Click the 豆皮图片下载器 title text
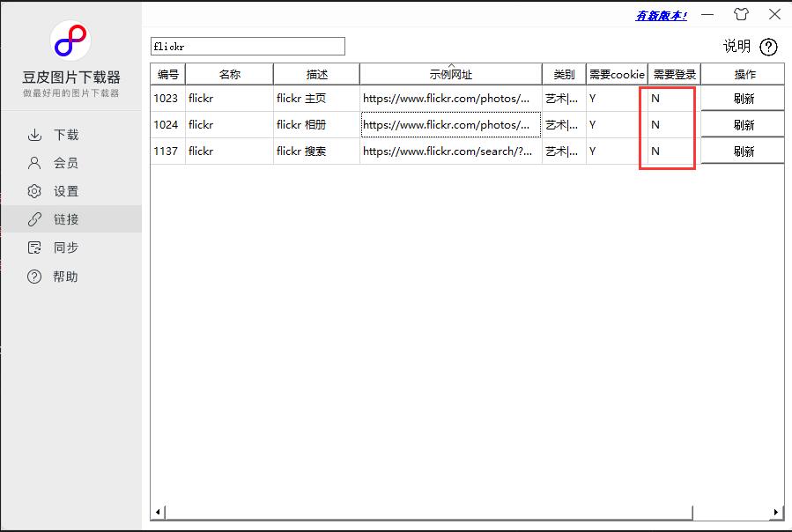The width and height of the screenshot is (792, 532). 71,78
